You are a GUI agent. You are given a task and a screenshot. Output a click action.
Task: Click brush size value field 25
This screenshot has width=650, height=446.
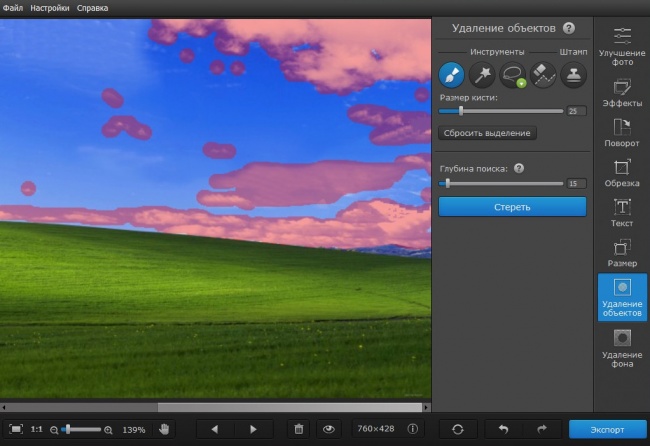tap(576, 111)
